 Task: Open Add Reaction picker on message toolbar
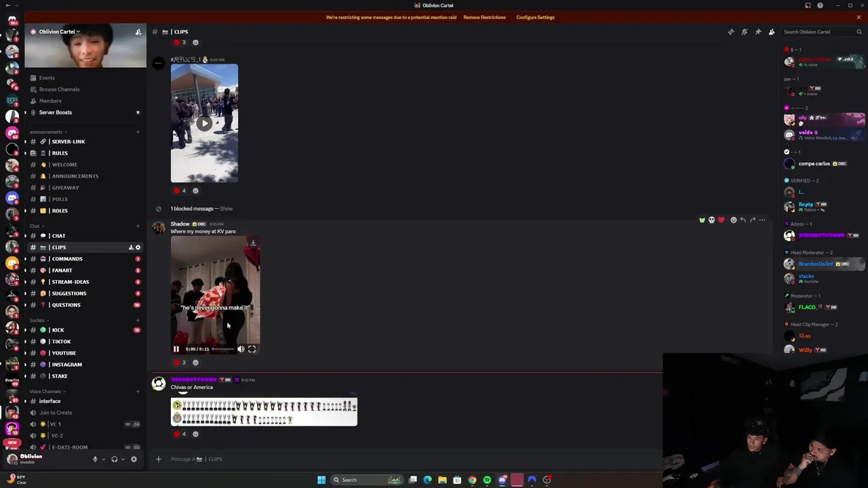click(x=733, y=220)
